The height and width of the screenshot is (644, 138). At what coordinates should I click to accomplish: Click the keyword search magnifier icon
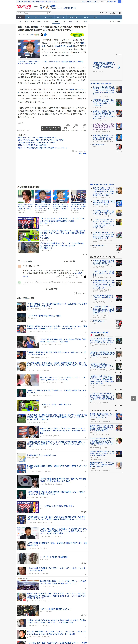click(49, 13)
